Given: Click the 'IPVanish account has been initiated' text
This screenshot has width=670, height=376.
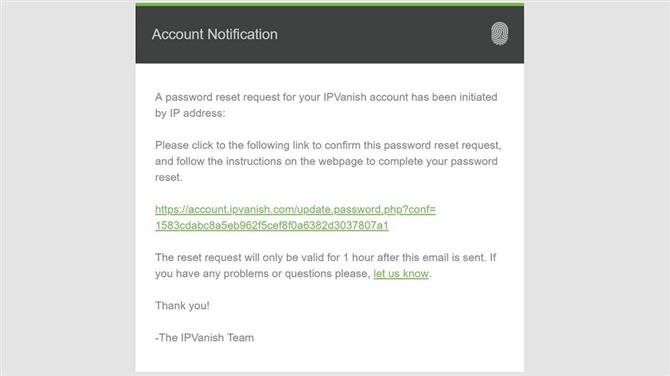Looking at the screenshot, I should (x=410, y=97).
